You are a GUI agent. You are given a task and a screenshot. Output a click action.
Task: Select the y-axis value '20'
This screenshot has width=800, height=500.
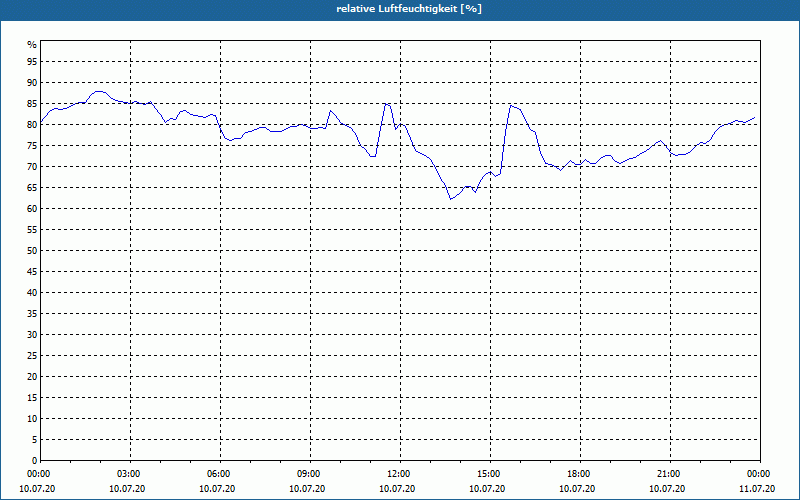pos(32,377)
